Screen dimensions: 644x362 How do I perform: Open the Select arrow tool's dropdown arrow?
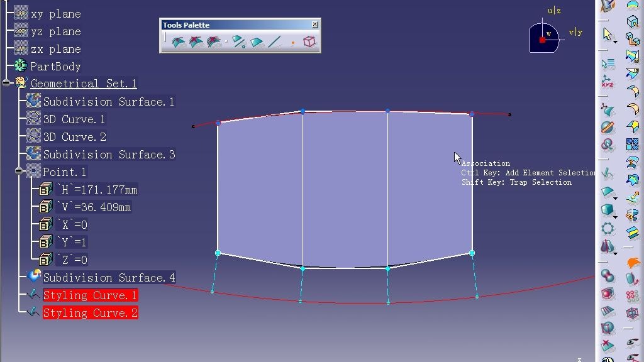[x=615, y=42]
